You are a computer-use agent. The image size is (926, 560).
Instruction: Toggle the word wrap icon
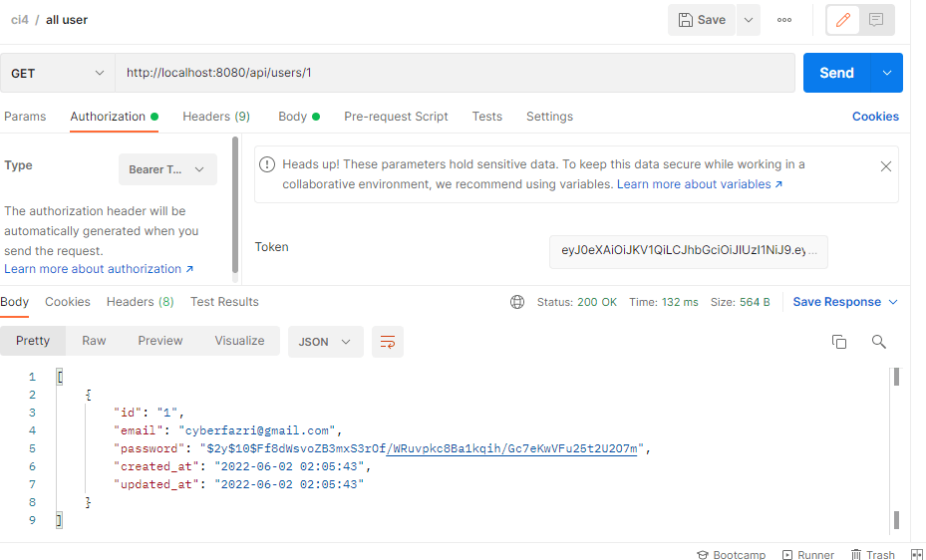388,342
